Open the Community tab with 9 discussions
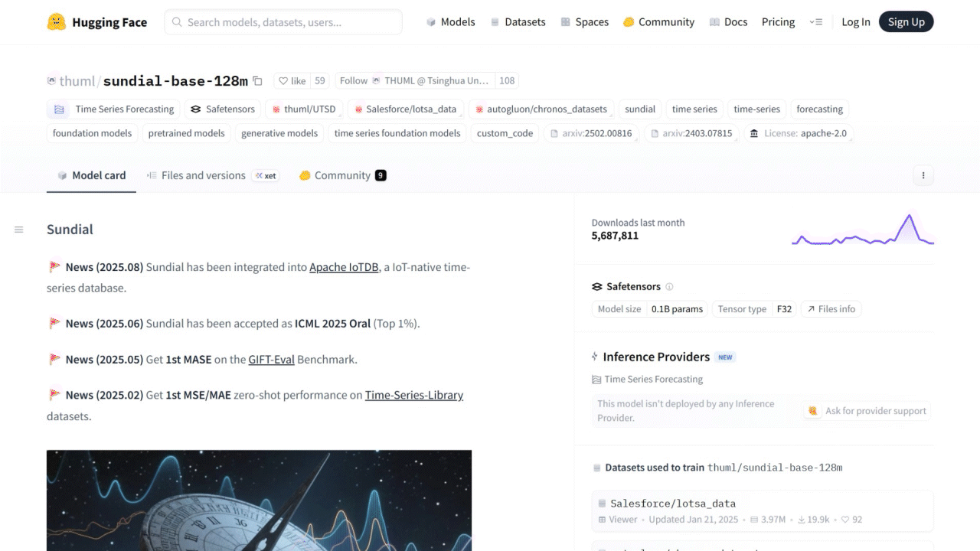Image resolution: width=980 pixels, height=551 pixels. [342, 175]
